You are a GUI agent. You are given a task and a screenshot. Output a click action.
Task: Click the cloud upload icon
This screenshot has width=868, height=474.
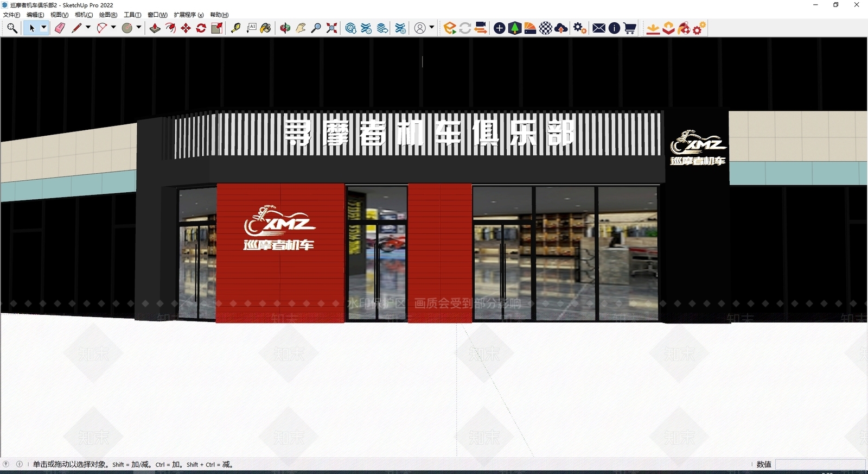561,28
